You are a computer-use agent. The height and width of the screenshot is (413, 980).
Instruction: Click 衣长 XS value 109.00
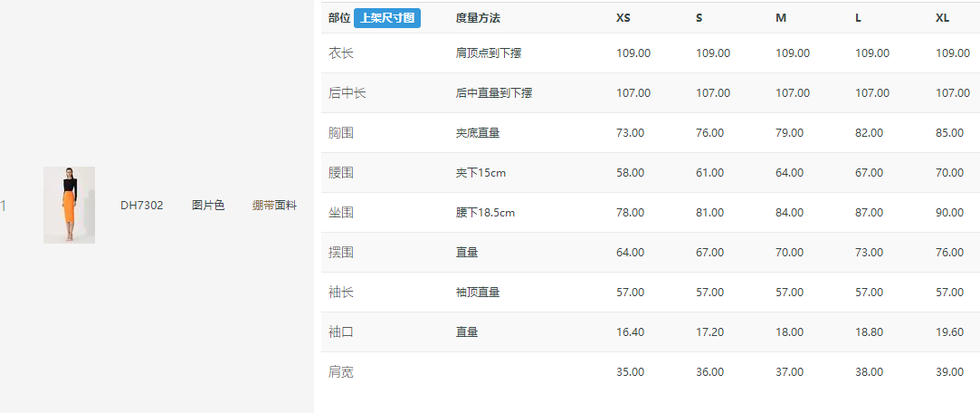pyautogui.click(x=633, y=53)
